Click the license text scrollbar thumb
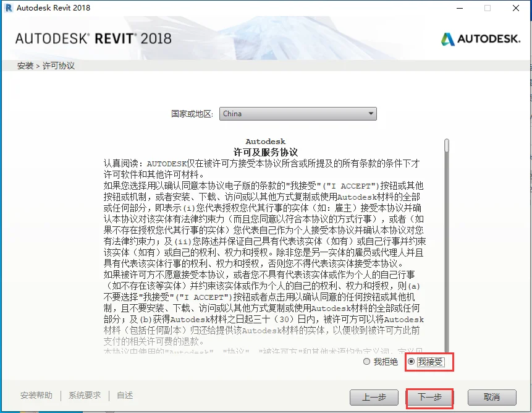 tap(447, 145)
